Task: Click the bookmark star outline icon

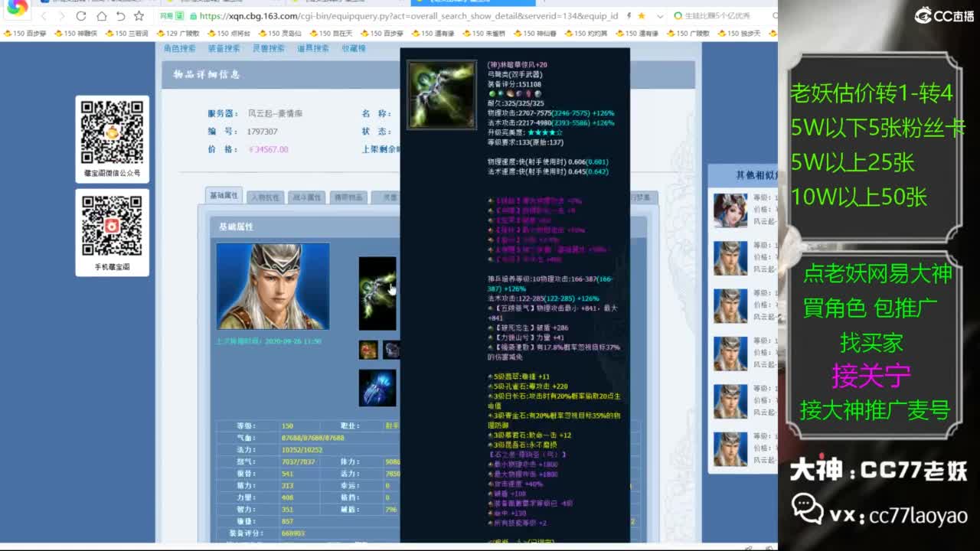Action: click(139, 16)
